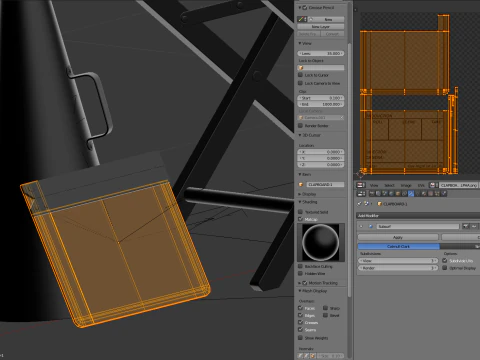The width and height of the screenshot is (480, 360).
Task: Select the Catmull-Clark subdivision type tab
Action: point(399,246)
